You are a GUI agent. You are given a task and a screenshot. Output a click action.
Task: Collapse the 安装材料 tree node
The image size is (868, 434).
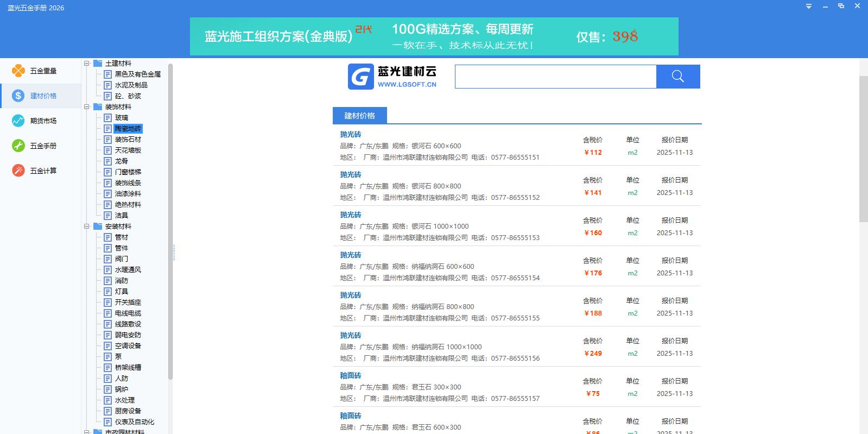tap(86, 227)
